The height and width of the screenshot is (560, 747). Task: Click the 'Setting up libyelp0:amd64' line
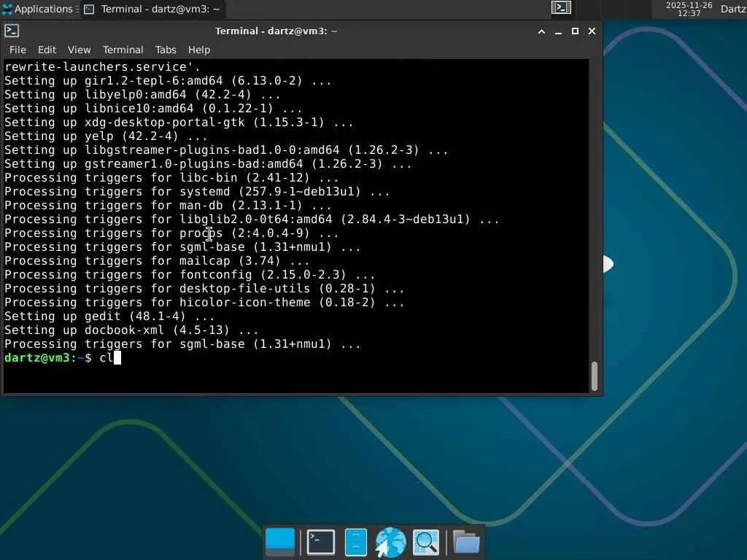(x=142, y=95)
